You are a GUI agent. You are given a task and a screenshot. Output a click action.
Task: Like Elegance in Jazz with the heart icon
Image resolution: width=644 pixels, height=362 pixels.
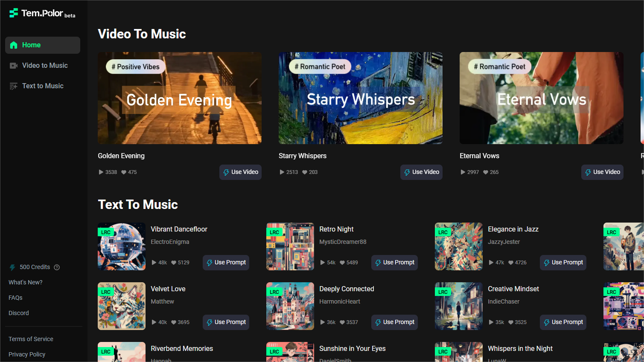(x=511, y=263)
